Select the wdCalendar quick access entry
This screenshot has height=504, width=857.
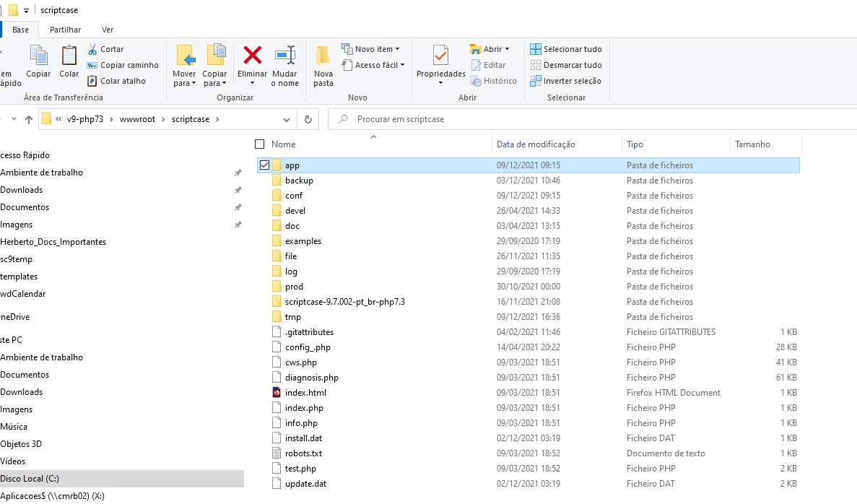pyautogui.click(x=23, y=294)
